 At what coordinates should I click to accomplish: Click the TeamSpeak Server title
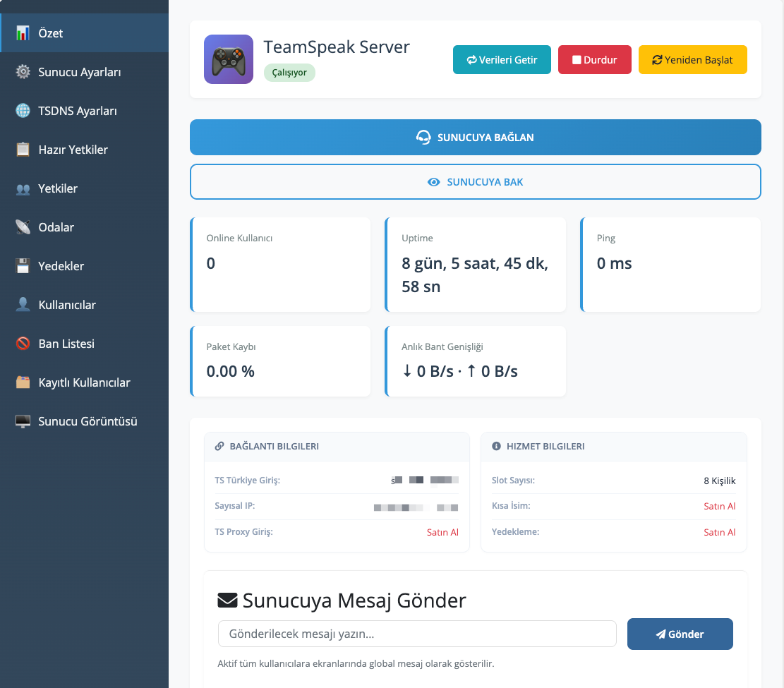pyautogui.click(x=337, y=47)
